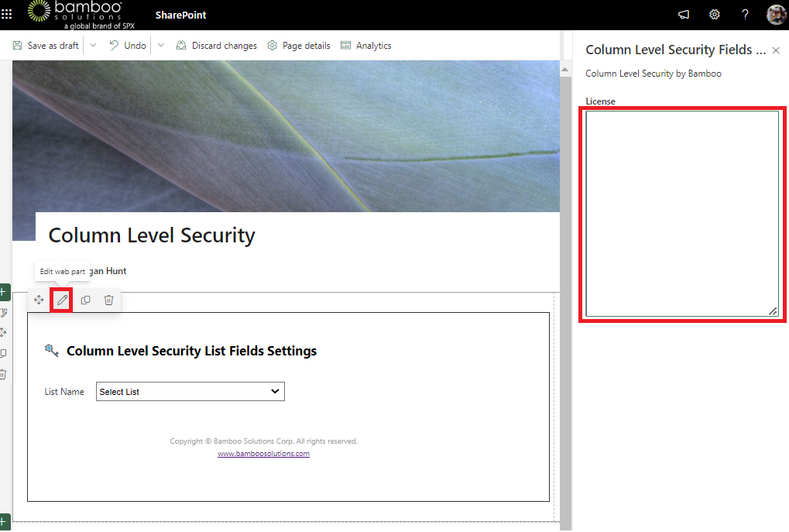This screenshot has height=532, width=789.
Task: Click the edit section icon on the left edge
Action: coord(3,313)
